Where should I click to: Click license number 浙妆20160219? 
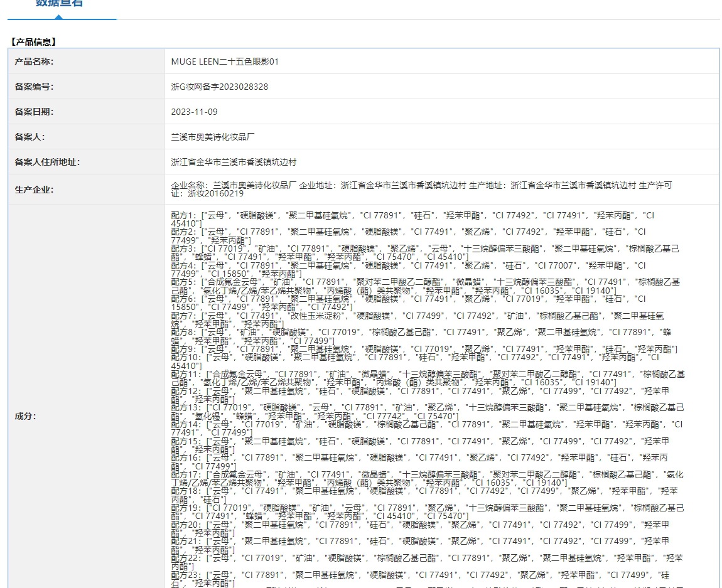tap(215, 194)
